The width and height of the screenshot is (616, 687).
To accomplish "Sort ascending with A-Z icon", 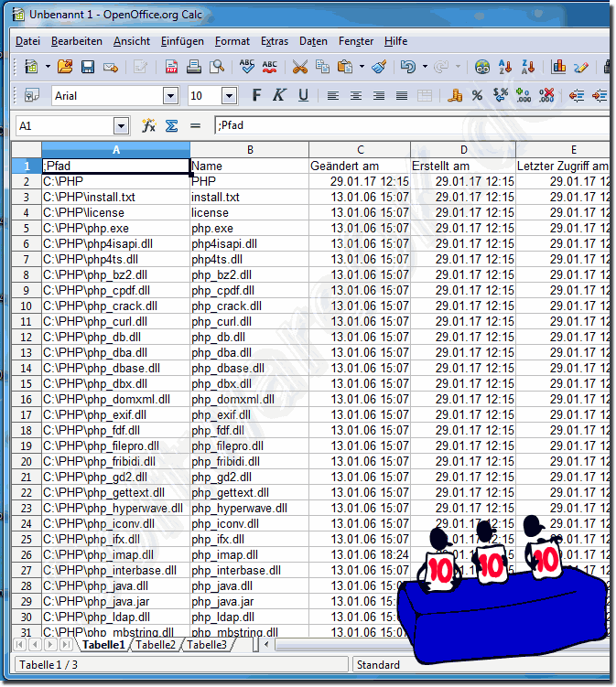I will point(505,67).
